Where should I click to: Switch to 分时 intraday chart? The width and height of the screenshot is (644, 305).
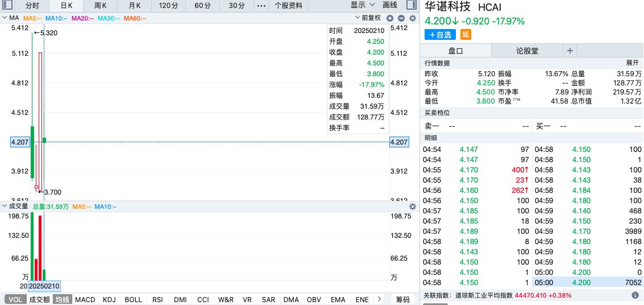point(32,6)
